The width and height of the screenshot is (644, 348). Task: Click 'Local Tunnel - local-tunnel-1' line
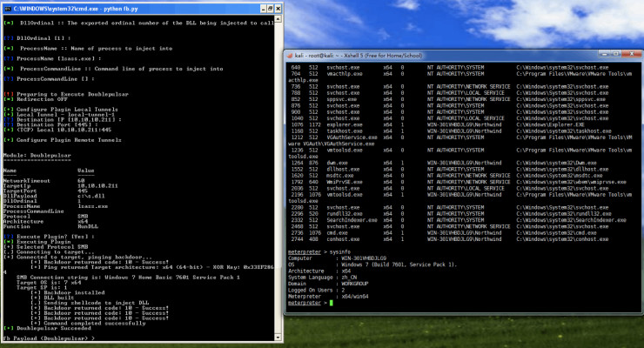[x=59, y=115]
